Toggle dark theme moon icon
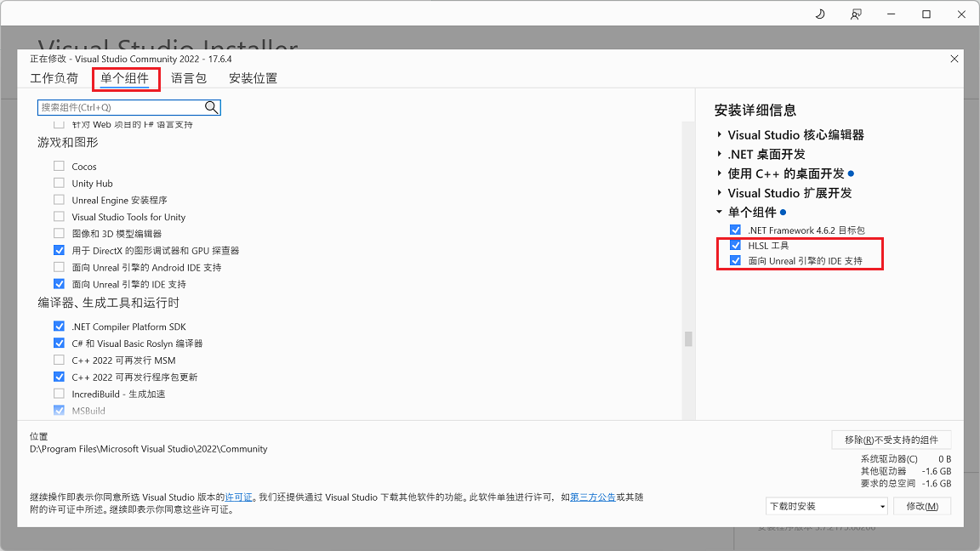 [820, 14]
